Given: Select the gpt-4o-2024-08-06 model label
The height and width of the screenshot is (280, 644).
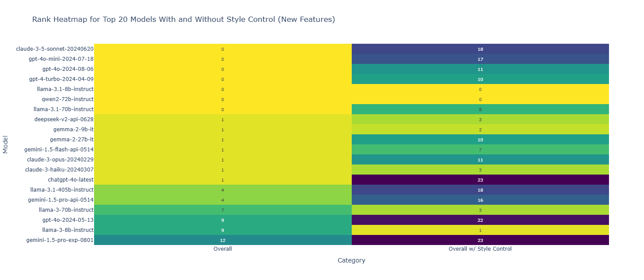Looking at the screenshot, I should click(68, 69).
